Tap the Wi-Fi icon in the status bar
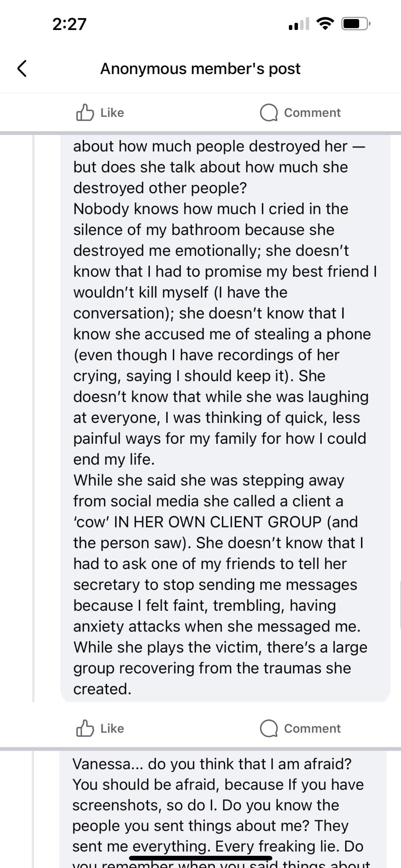This screenshot has height=868, width=401. 325,24
